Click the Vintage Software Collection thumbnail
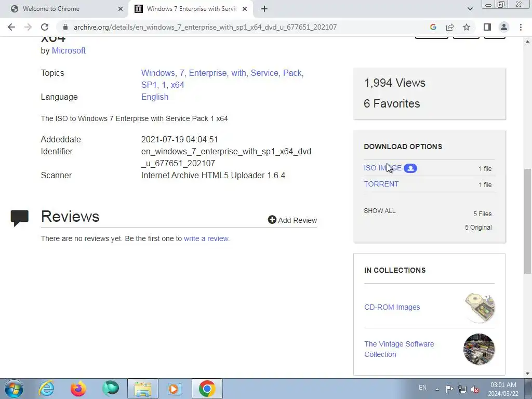 [x=479, y=349]
